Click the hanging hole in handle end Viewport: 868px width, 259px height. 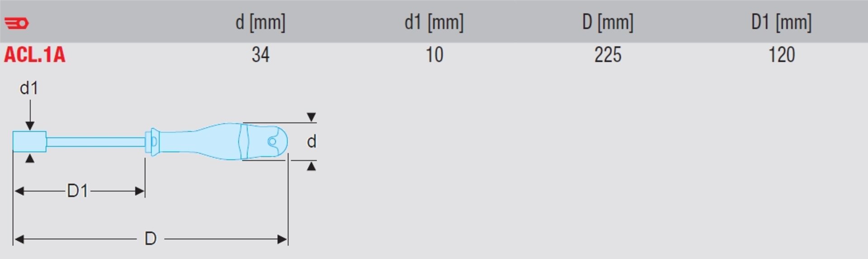coord(272,142)
